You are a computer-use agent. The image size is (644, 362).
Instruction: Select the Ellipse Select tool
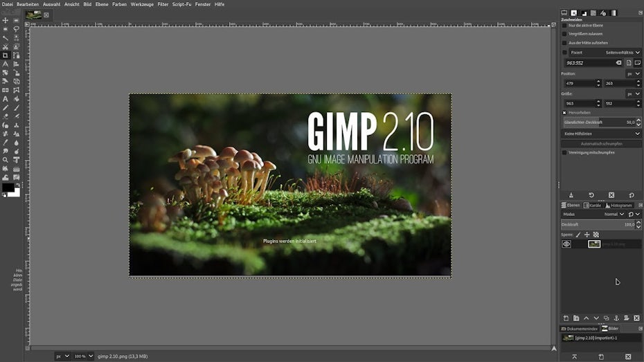click(x=6, y=29)
